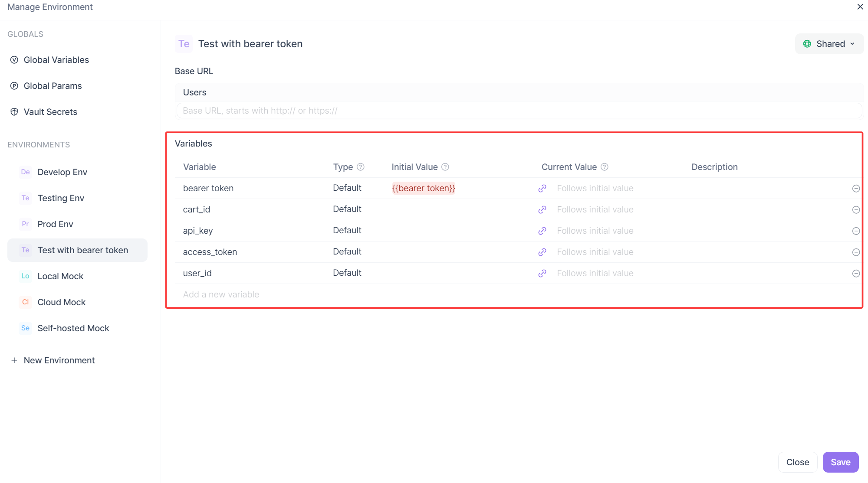Viewport: 868px width, 483px height.
Task: Click the help icon next to Initial Value
Action: pos(445,167)
